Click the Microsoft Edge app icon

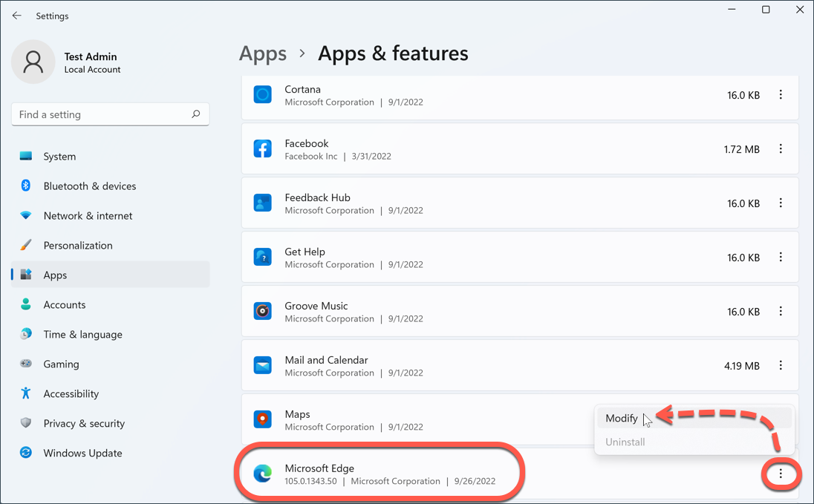click(263, 474)
